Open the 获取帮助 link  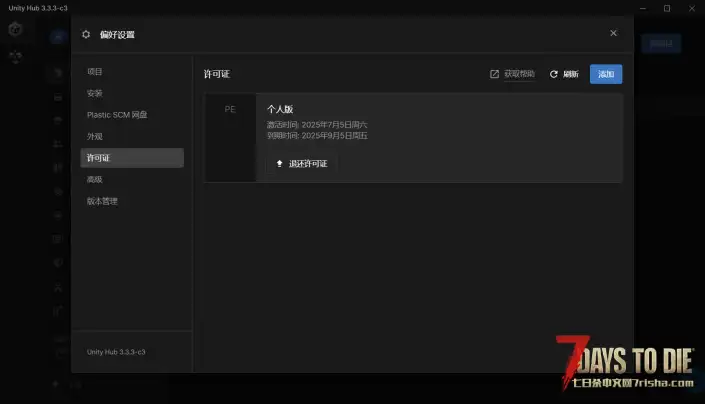pos(519,74)
